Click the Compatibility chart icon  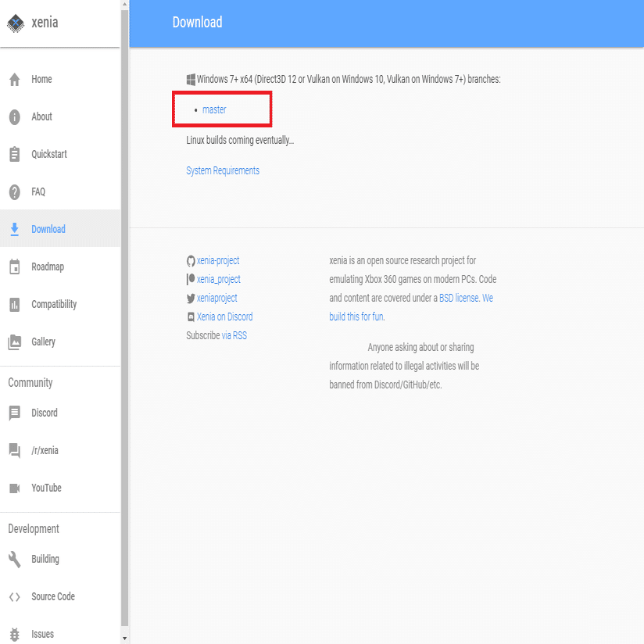click(x=15, y=304)
